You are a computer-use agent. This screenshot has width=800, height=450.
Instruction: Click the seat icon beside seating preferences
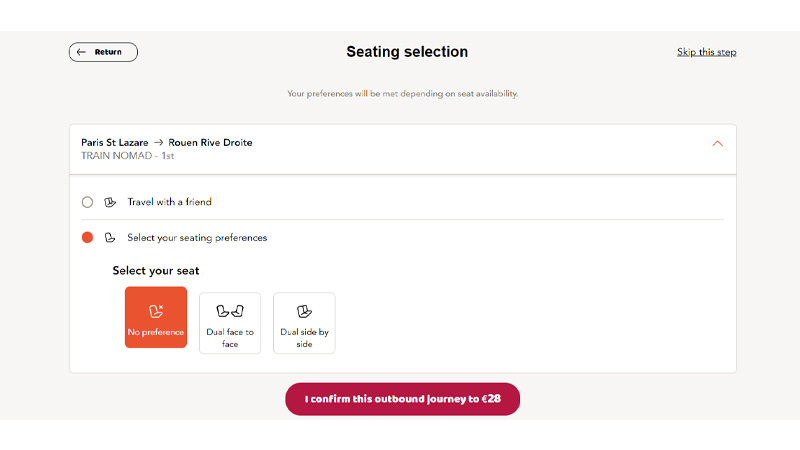pyautogui.click(x=110, y=238)
